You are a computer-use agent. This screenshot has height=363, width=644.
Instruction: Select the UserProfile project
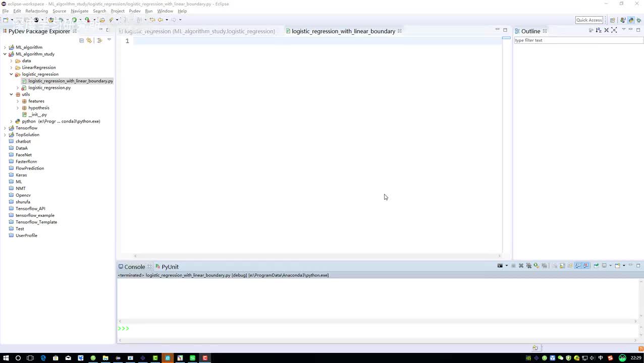pyautogui.click(x=26, y=235)
